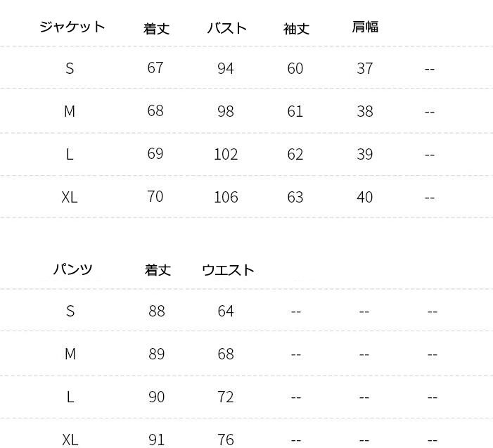Click jacket XL sleeve length 63
Screen dimensions: 493x448
tap(295, 198)
